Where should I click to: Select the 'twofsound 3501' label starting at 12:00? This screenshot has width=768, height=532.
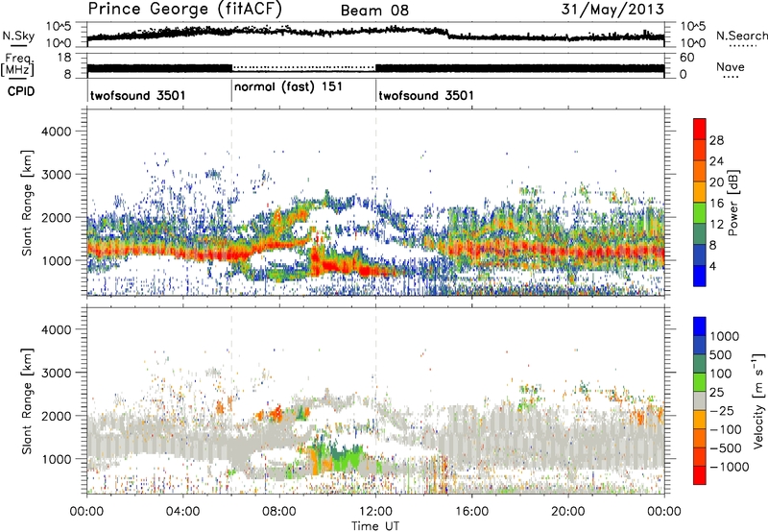pos(426,95)
